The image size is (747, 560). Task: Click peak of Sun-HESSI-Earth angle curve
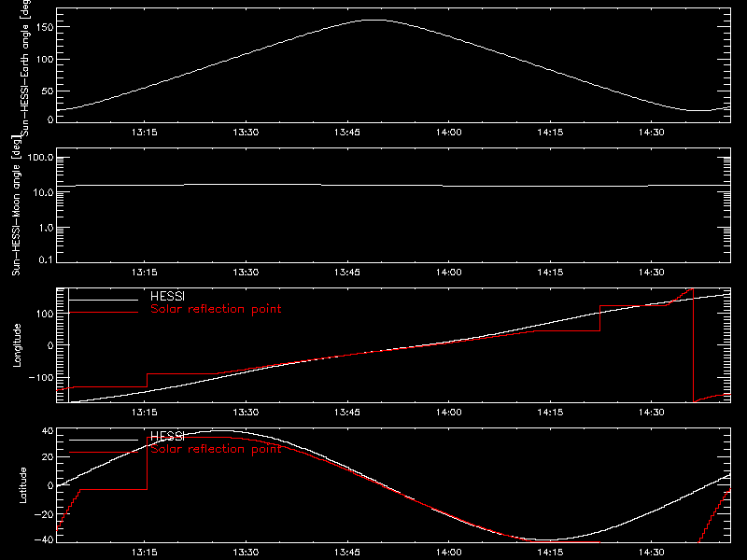pos(375,20)
